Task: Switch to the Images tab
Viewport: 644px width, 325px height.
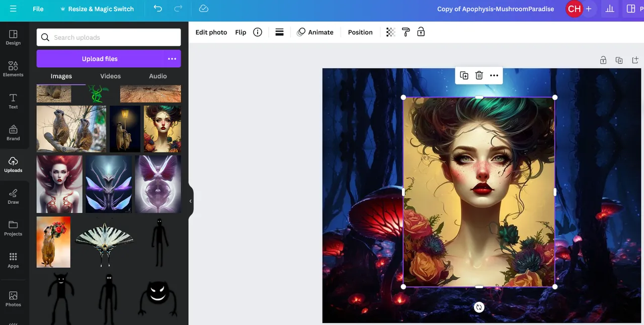Action: (x=61, y=76)
